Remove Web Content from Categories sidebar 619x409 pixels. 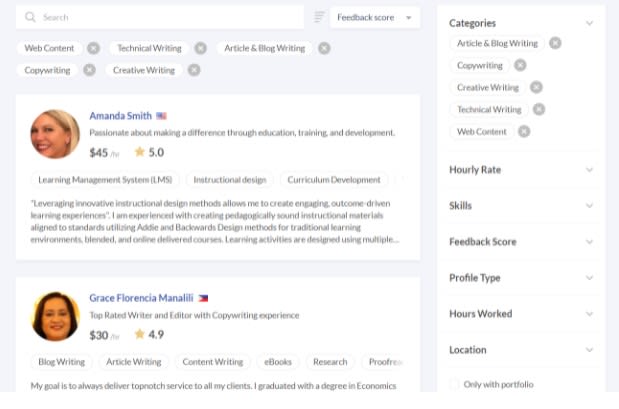click(524, 132)
